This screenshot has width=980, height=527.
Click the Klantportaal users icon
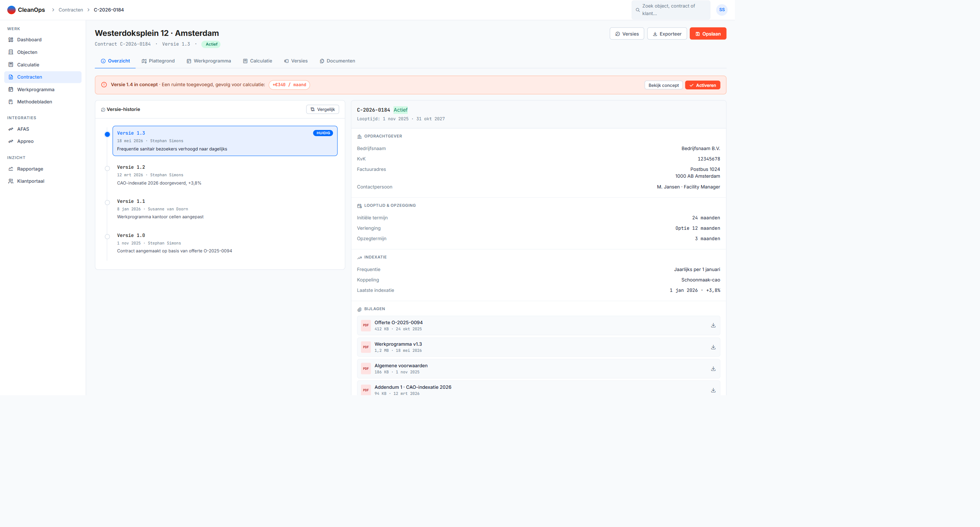11,181
